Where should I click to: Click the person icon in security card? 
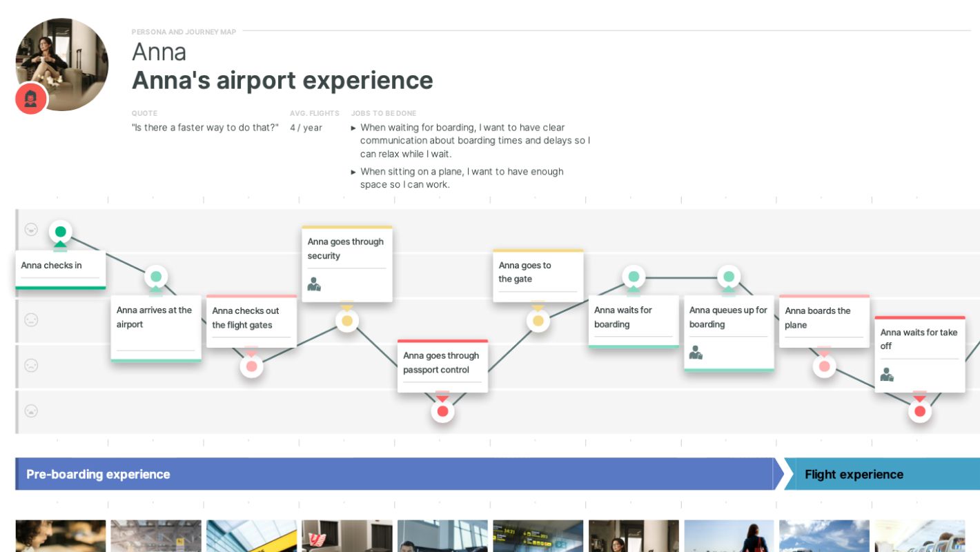tap(314, 284)
